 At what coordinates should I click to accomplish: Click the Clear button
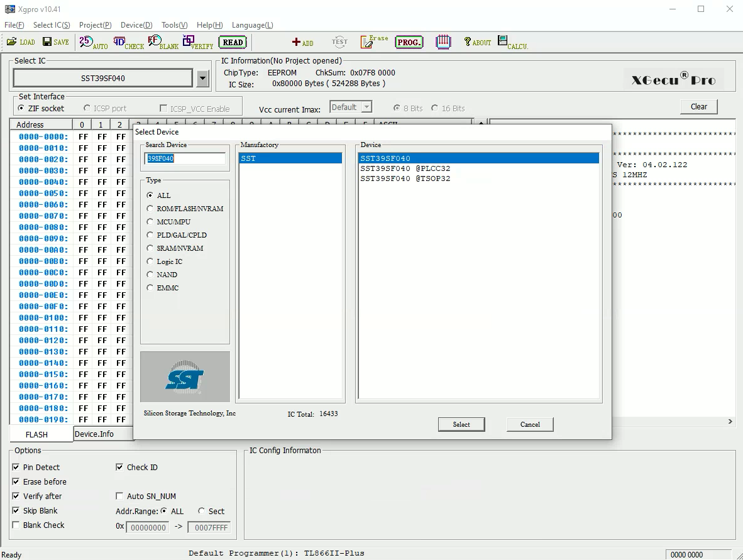698,106
